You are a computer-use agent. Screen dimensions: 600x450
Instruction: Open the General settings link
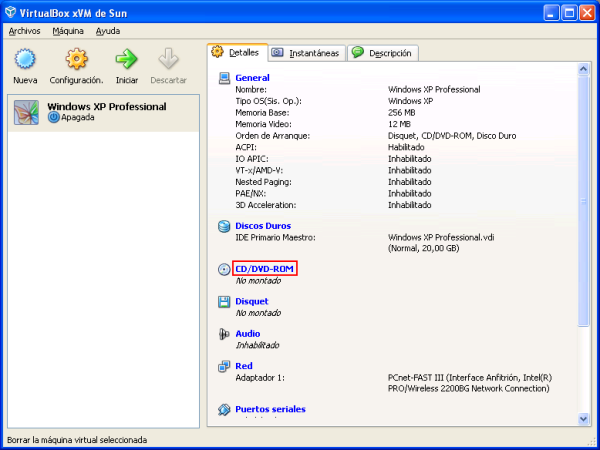[x=252, y=77]
